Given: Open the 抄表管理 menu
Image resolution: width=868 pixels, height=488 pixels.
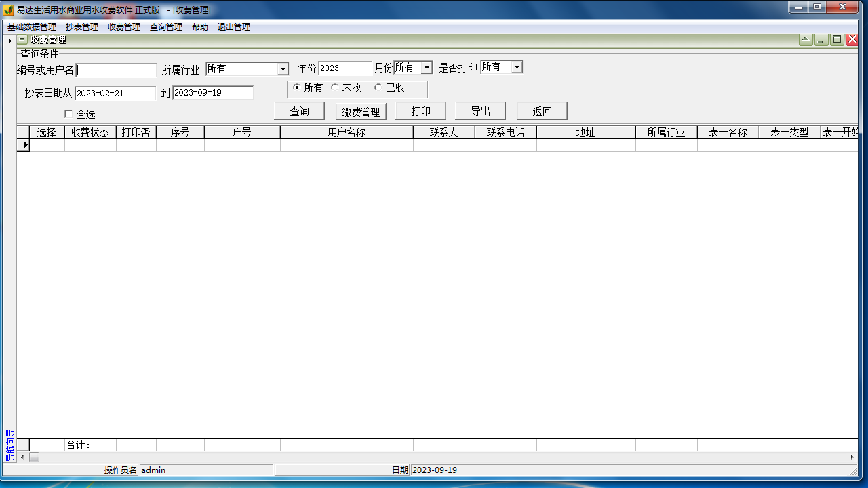Looking at the screenshot, I should (x=82, y=27).
